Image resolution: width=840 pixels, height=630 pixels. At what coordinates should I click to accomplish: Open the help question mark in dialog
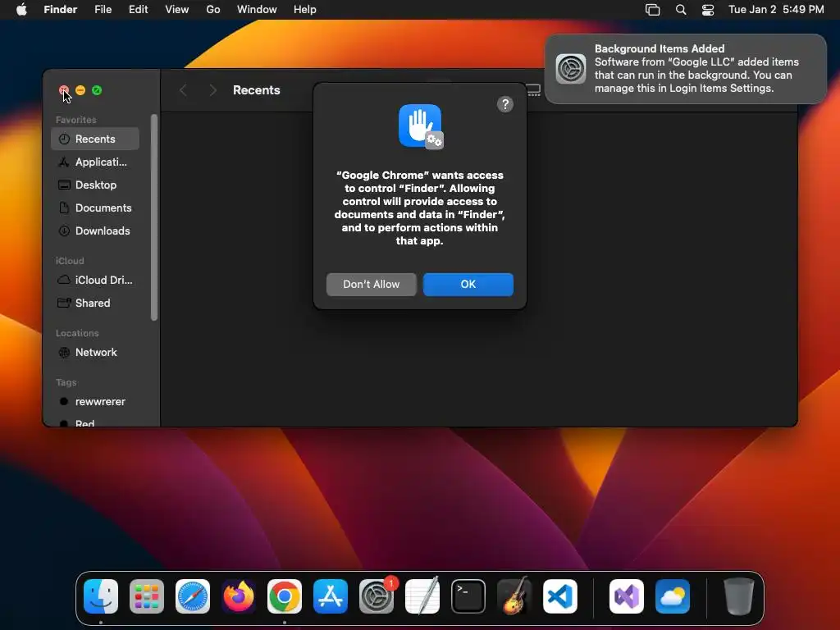(504, 104)
